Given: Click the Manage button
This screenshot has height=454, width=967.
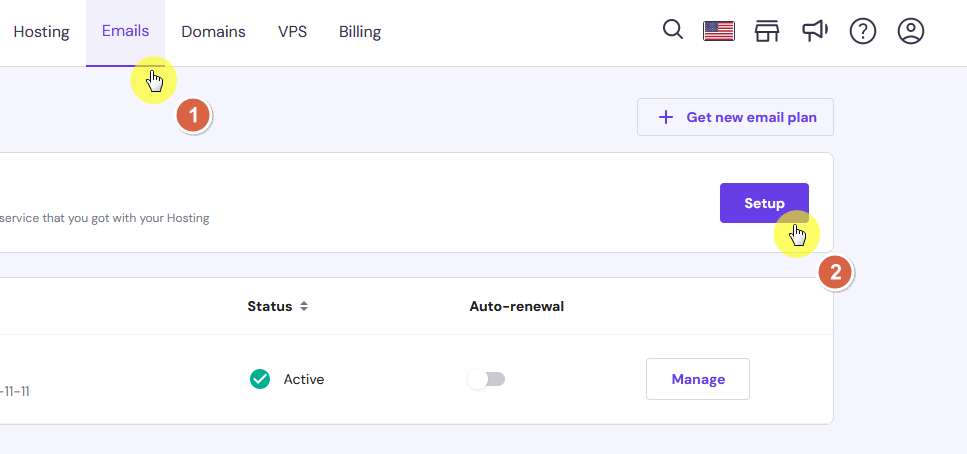Looking at the screenshot, I should click(x=698, y=379).
